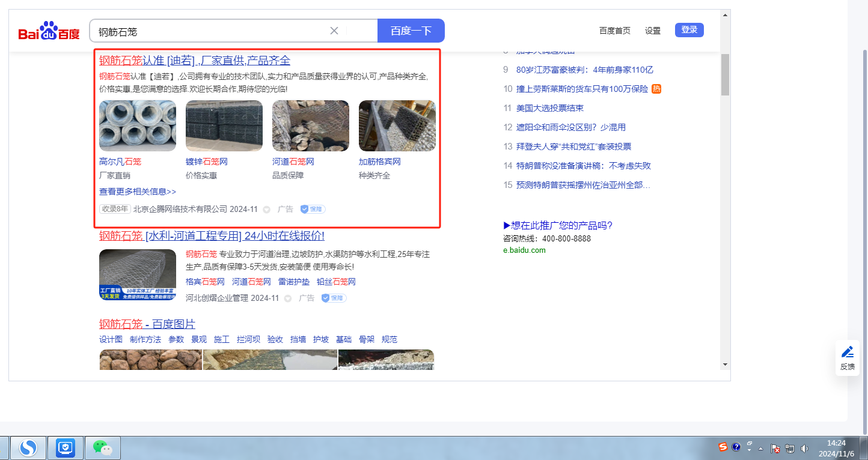The height and width of the screenshot is (460, 868).
Task: Open the 铅丝石笼网 sublink
Action: [337, 282]
